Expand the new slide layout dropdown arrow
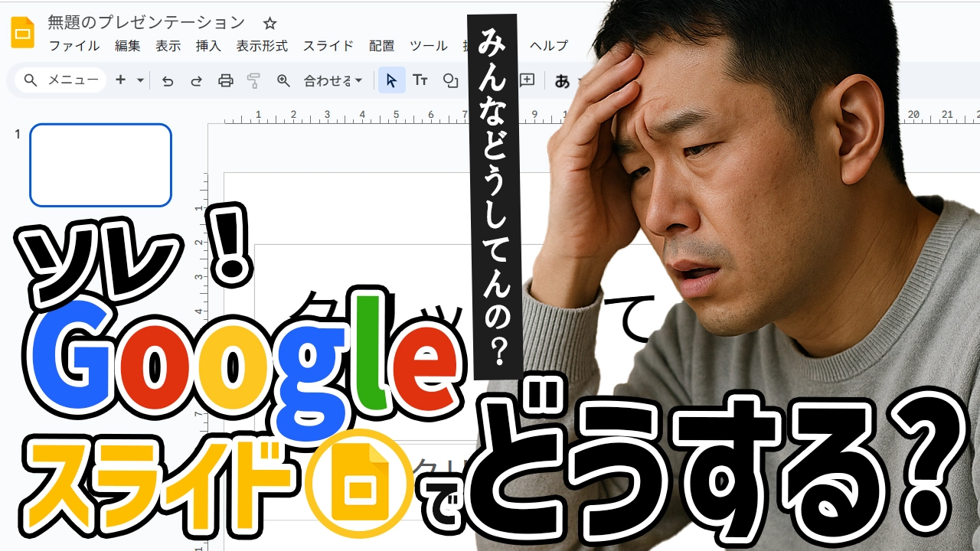The height and width of the screenshot is (551, 980). (x=140, y=80)
